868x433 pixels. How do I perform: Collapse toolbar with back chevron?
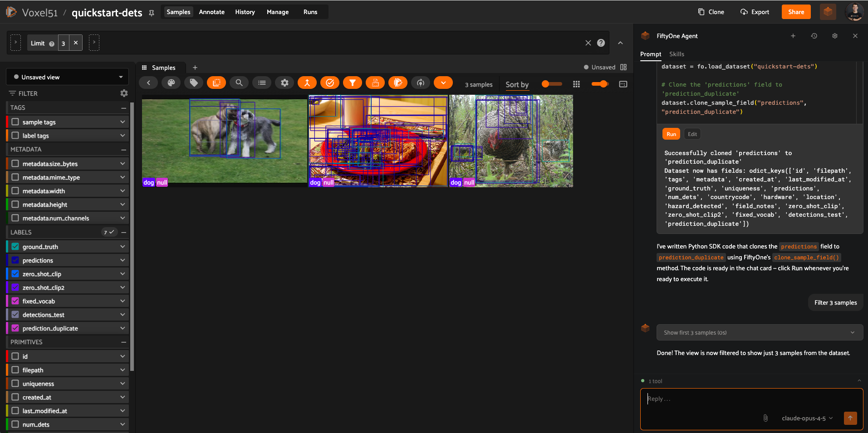coord(148,83)
